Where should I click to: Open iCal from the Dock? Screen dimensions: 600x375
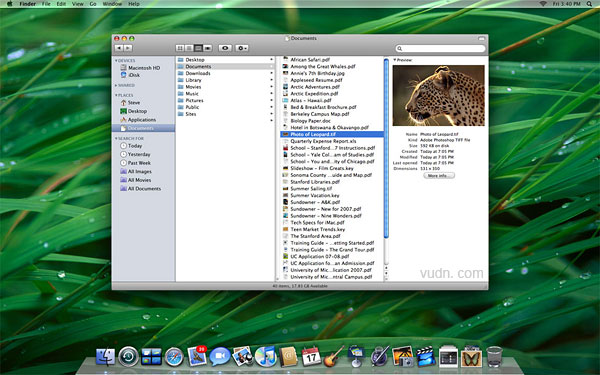(311, 356)
